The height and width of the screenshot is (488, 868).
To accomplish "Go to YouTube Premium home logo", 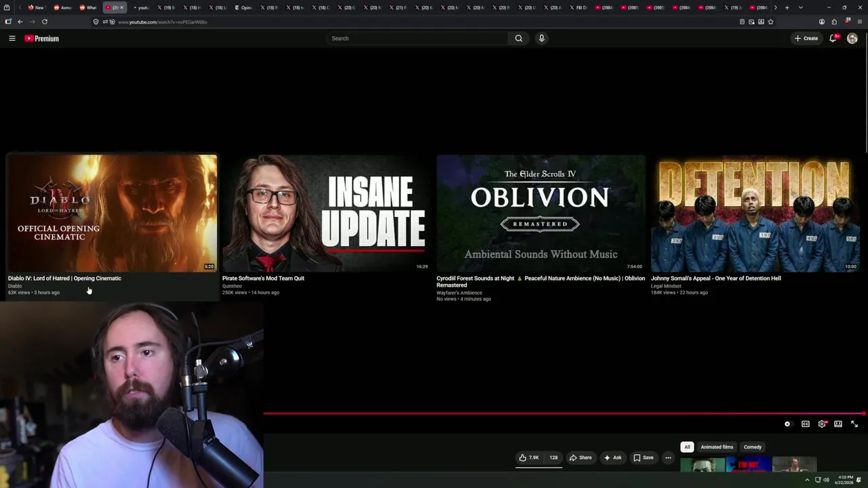I will pyautogui.click(x=42, y=39).
